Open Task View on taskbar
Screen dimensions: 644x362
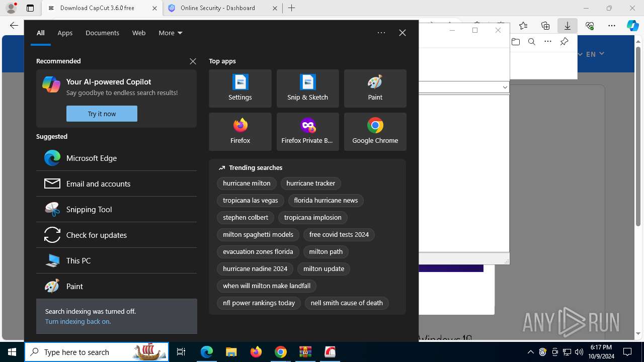(181, 352)
